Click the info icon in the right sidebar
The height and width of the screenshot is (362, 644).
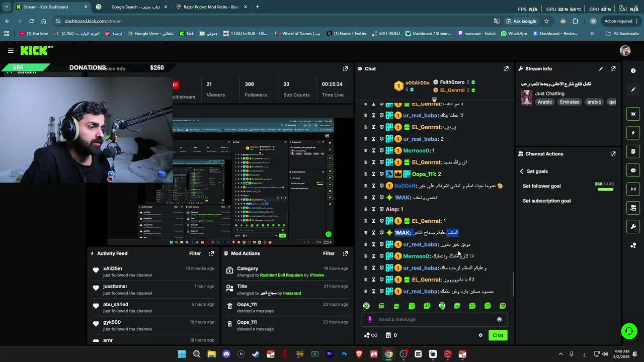633,71
